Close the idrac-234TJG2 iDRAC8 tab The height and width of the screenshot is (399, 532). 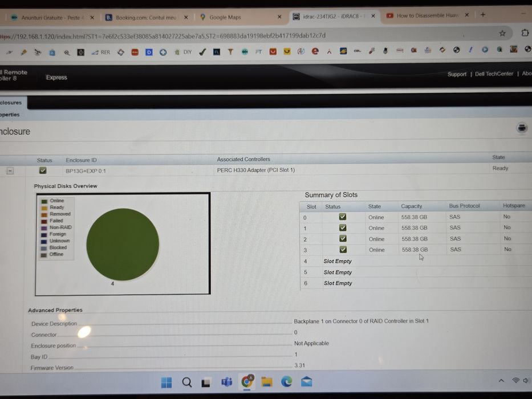pos(373,16)
